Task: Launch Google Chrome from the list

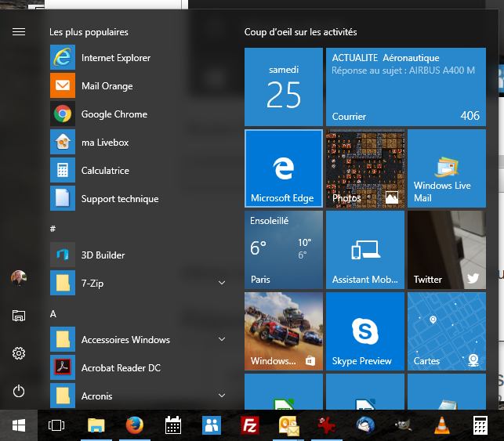Action: 114,114
